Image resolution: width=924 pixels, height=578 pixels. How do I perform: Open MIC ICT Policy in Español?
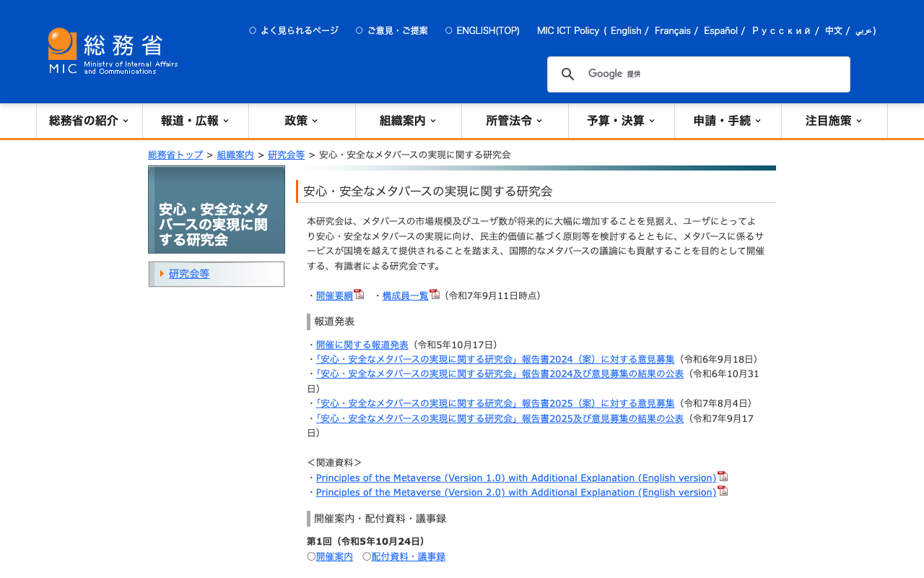click(x=720, y=30)
